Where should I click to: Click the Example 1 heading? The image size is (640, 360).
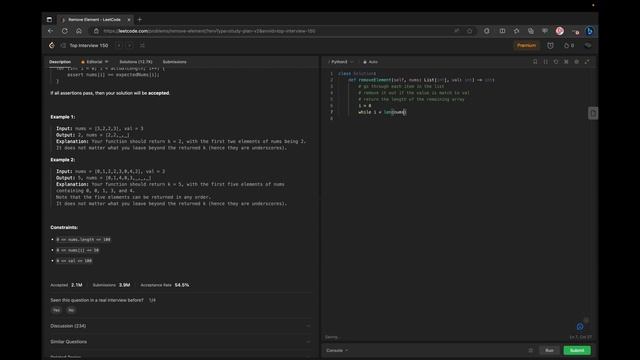tap(63, 117)
